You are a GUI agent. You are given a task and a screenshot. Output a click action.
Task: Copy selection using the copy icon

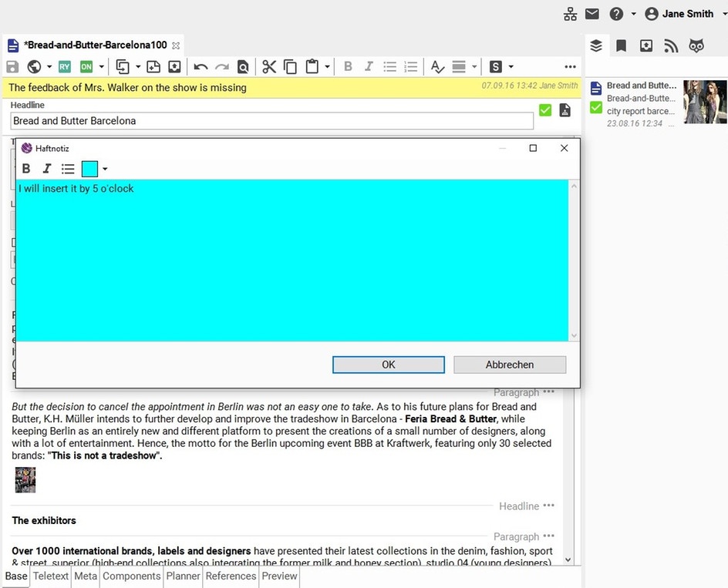[290, 67]
